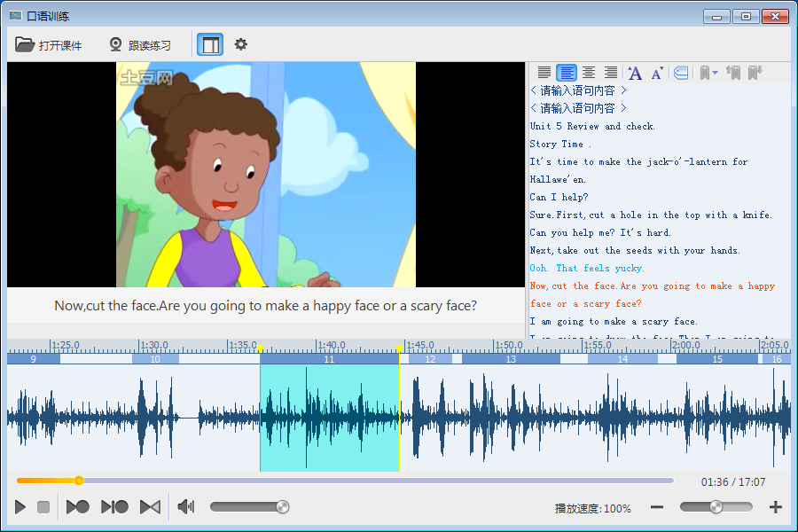Select segment 15 in timeline
This screenshot has width=798, height=532.
click(717, 359)
